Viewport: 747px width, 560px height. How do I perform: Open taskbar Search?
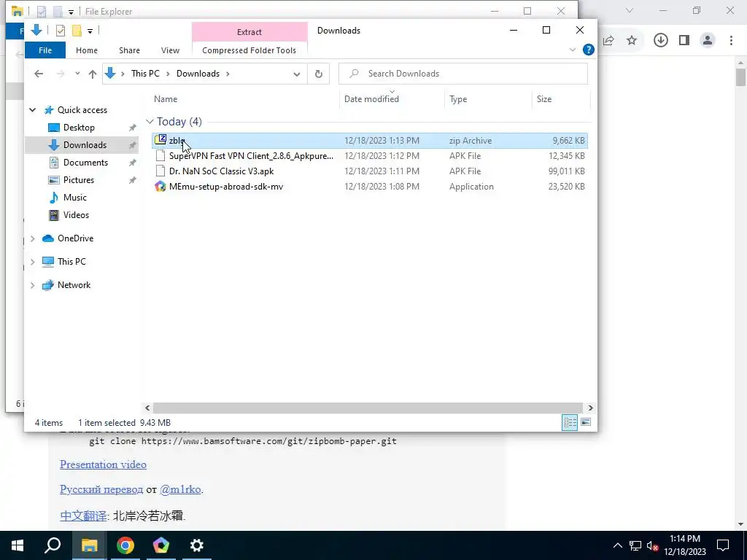click(x=53, y=545)
